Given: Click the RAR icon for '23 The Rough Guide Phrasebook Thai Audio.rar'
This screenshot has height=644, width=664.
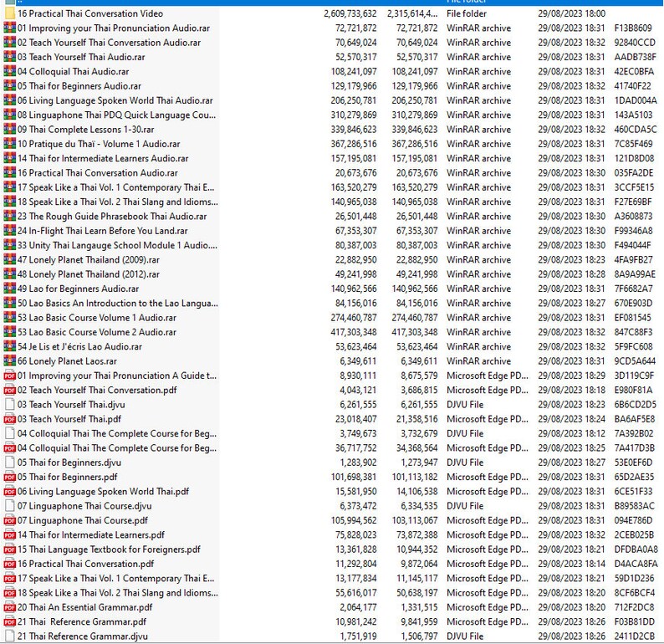Looking at the screenshot, I should point(10,216).
